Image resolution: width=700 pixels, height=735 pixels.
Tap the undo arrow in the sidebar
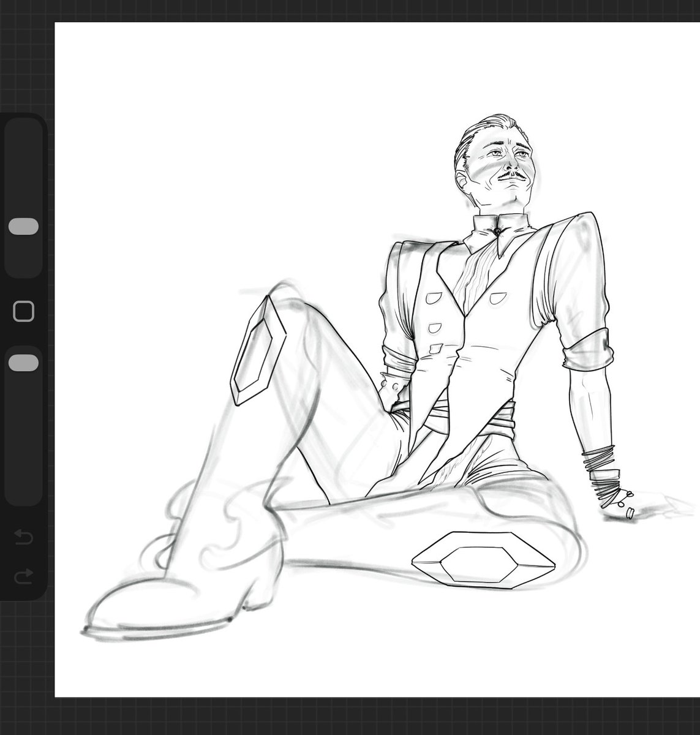point(23,537)
